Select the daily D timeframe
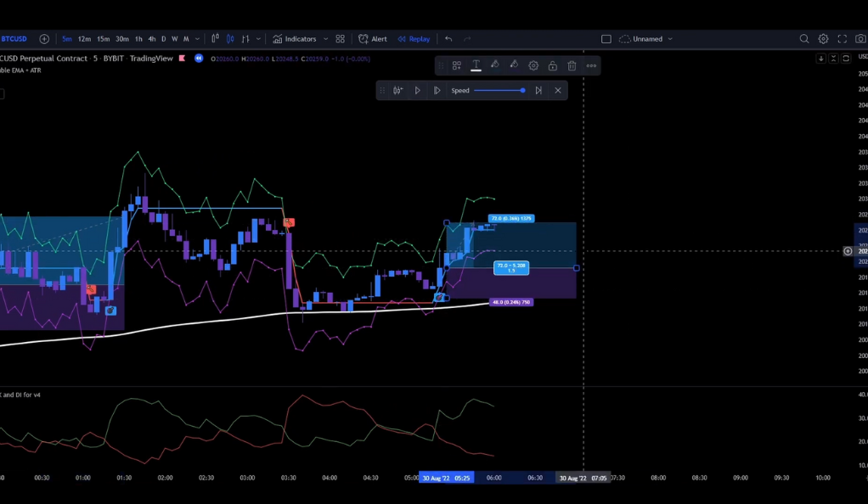Viewport: 868px width, 504px height. click(x=163, y=39)
